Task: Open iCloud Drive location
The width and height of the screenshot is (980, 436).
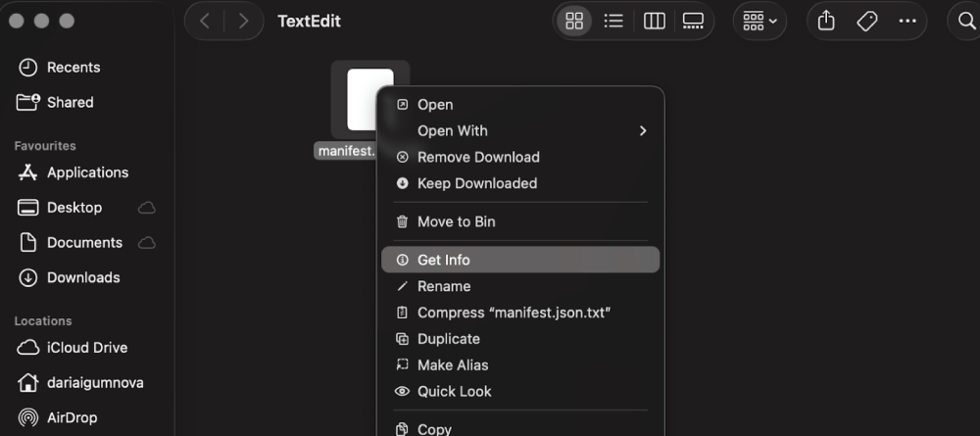Action: [86, 348]
